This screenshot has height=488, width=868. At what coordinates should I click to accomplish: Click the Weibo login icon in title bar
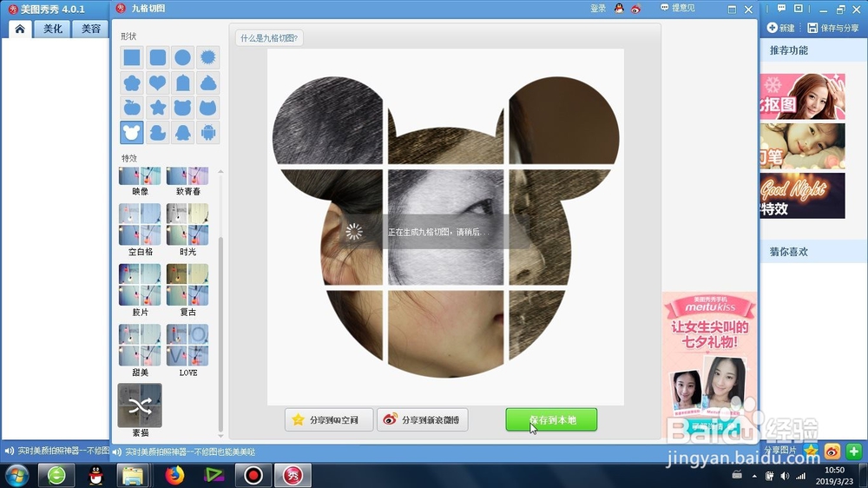pos(636,9)
